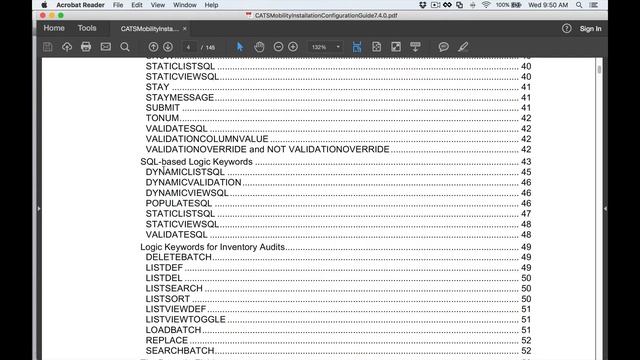Switch to the Tools tab
The image size is (640, 360).
point(87,28)
